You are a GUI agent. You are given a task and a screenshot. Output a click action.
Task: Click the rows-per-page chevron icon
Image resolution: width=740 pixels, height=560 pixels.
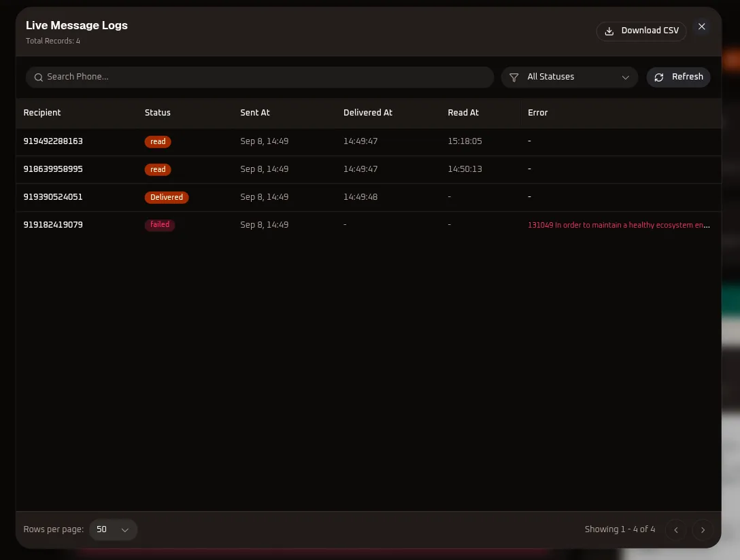point(125,530)
